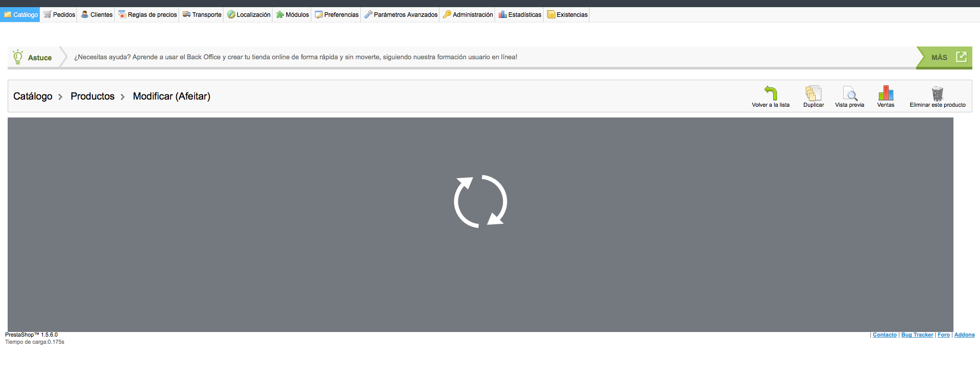This screenshot has height=379, width=980.
Task: Open the Clientes menu
Action: [97, 14]
